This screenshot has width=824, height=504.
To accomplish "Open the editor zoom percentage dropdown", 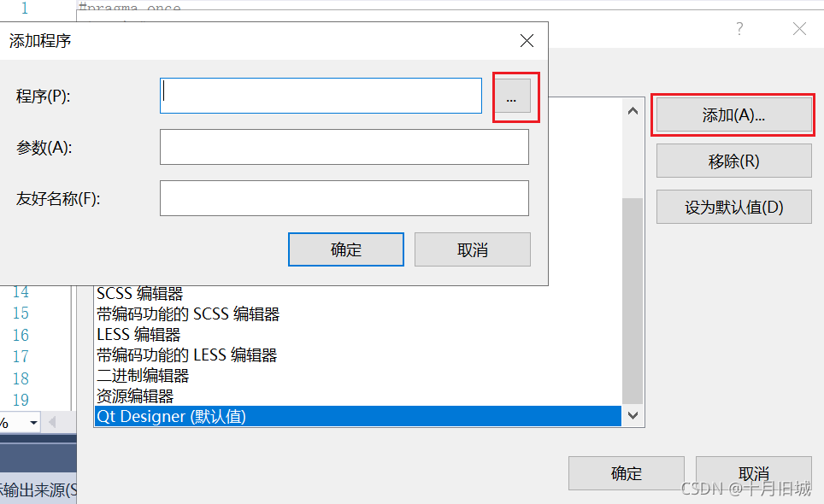I will click(x=33, y=422).
